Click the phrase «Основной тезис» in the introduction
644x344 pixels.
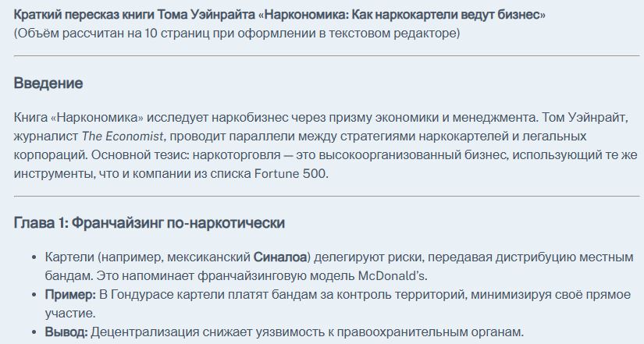tap(137, 155)
